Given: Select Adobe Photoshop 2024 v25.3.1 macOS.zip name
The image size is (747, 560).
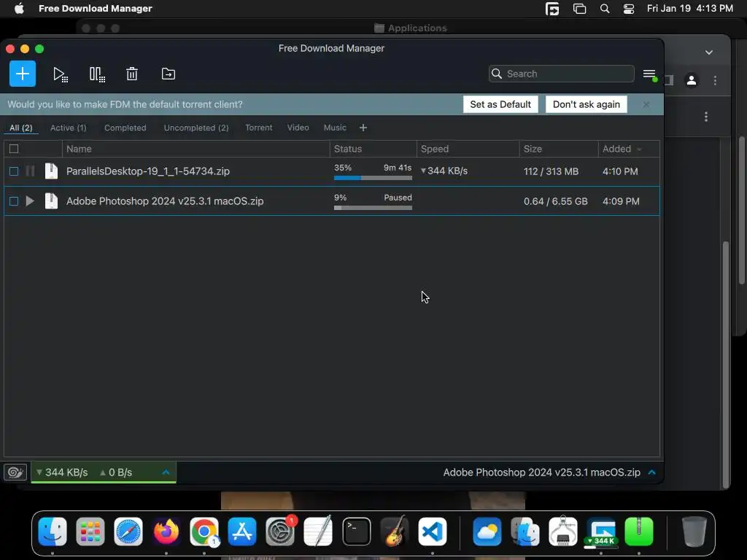Looking at the screenshot, I should 165,201.
